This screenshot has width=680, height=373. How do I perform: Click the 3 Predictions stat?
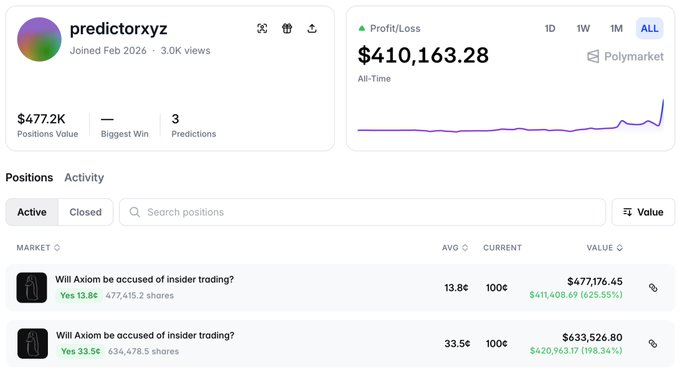(x=193, y=125)
